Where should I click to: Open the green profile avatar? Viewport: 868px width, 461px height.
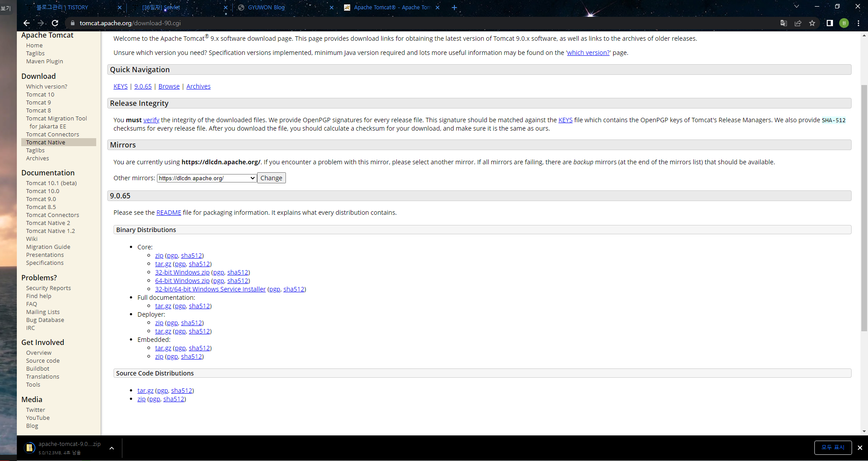point(844,23)
